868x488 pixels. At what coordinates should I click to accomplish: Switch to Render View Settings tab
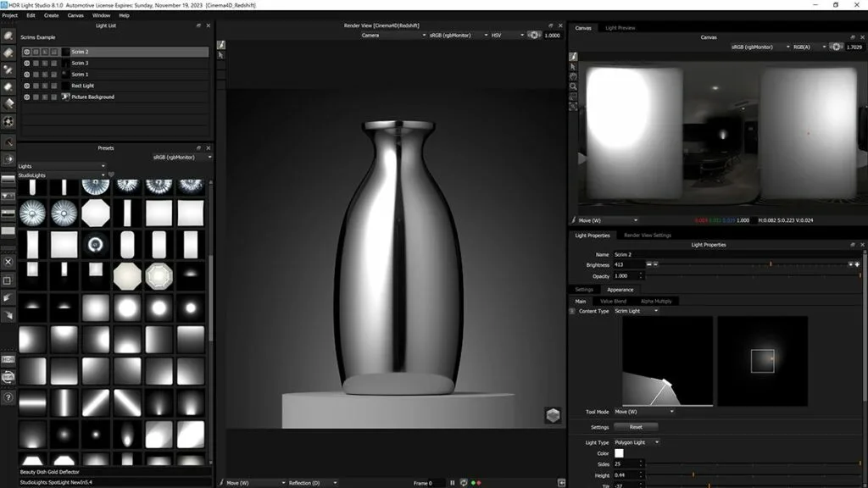(647, 236)
